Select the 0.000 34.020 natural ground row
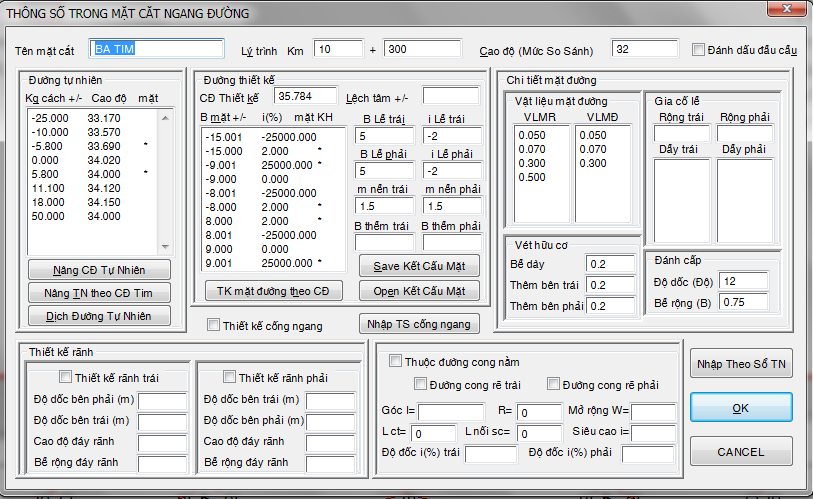Screen dimensions: 813x499 pyautogui.click(x=92, y=160)
